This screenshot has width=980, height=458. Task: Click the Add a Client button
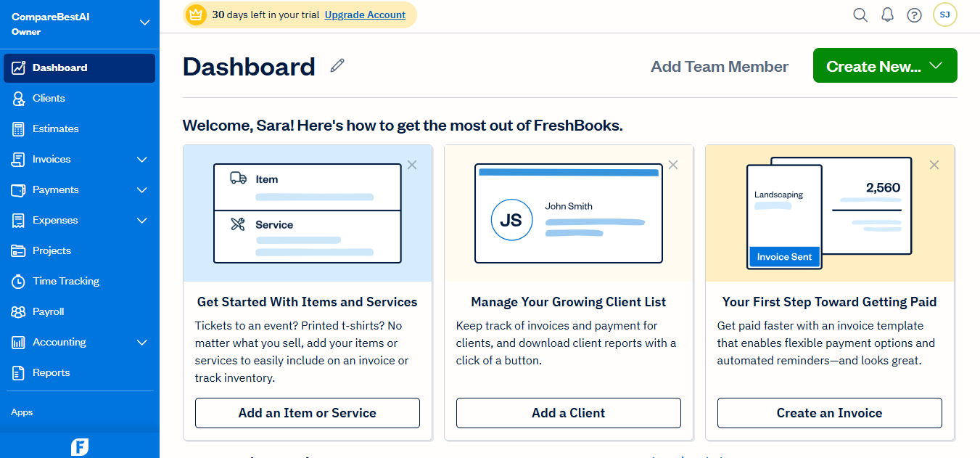(x=569, y=413)
